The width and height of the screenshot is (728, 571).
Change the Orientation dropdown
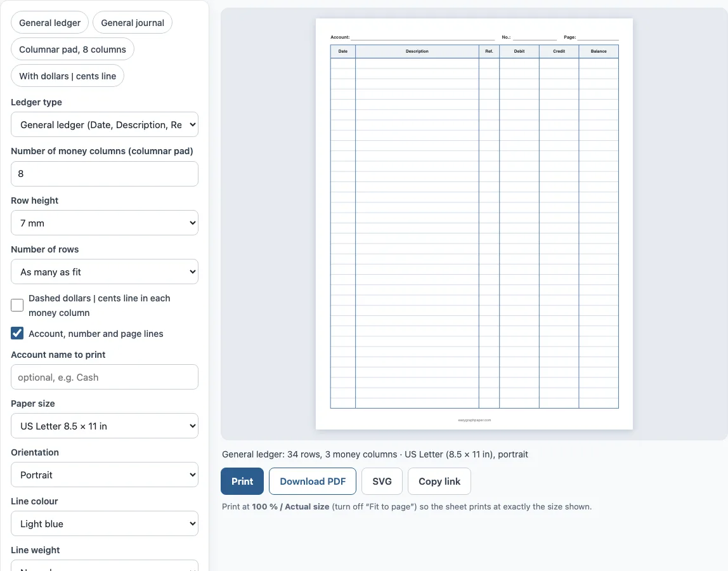click(x=105, y=475)
